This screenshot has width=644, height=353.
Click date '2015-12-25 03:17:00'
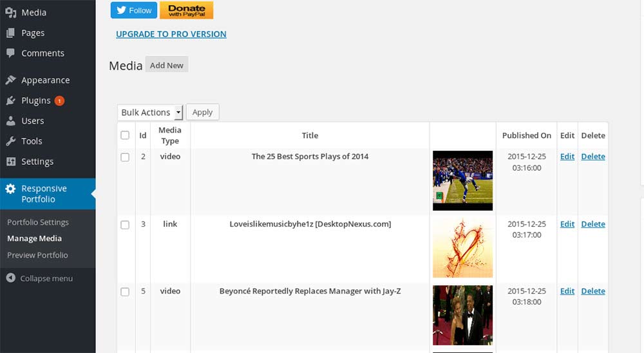pos(527,229)
